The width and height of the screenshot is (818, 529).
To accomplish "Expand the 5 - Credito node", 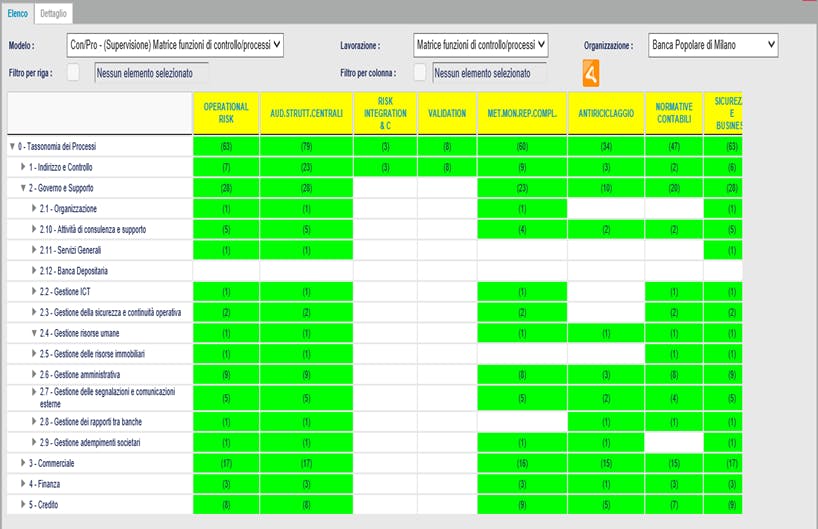I will pos(23,504).
